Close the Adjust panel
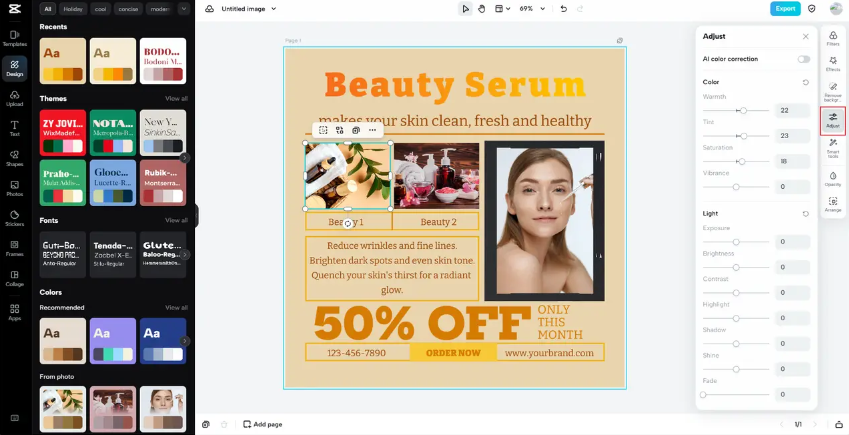This screenshot has height=435, width=849. [806, 36]
